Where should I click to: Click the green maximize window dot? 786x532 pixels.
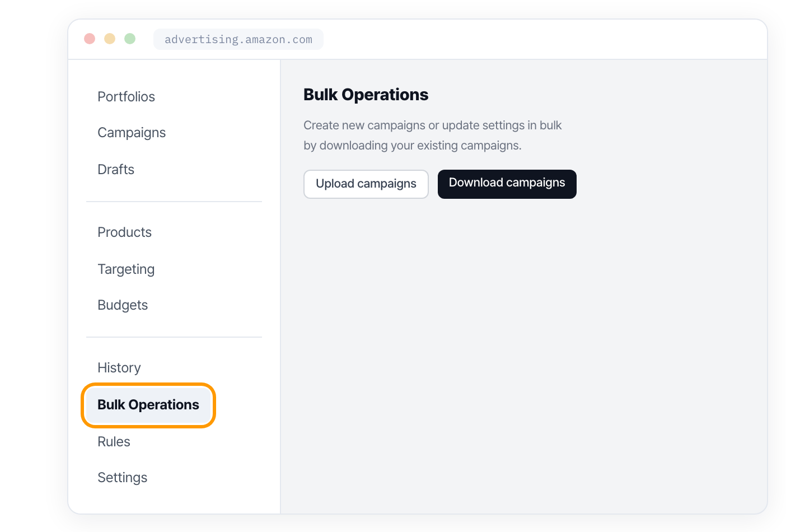point(130,39)
